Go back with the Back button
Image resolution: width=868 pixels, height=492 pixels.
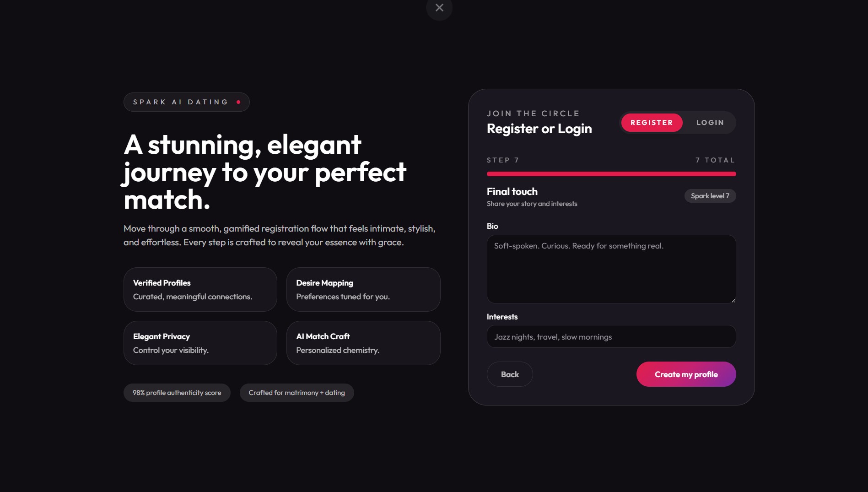coord(510,374)
